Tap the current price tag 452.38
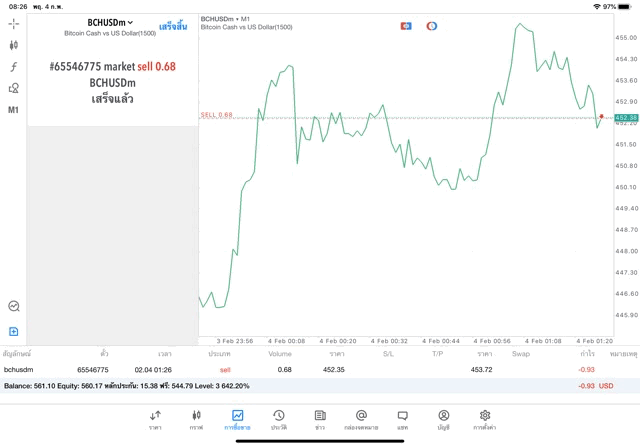Screen dimensions: 640x447 626,118
